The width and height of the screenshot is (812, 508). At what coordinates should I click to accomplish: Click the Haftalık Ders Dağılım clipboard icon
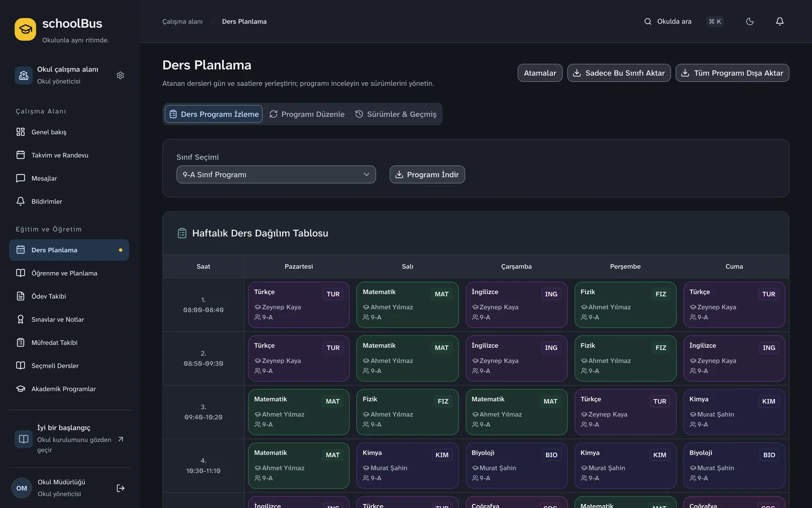(182, 233)
